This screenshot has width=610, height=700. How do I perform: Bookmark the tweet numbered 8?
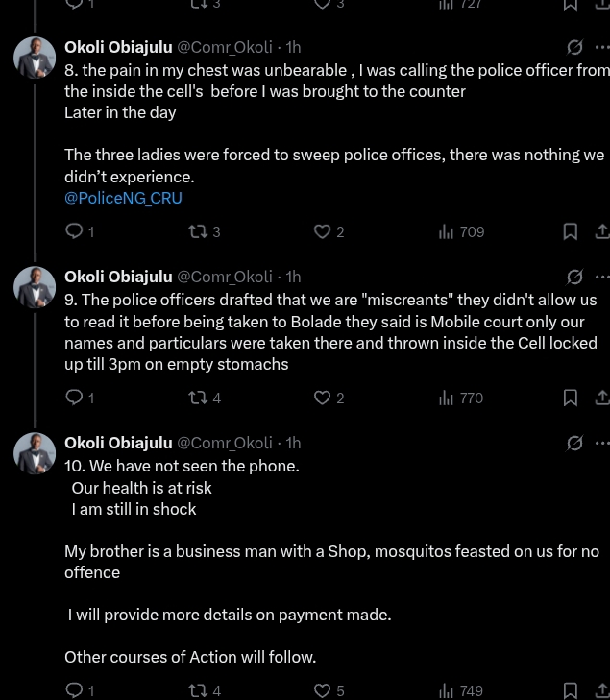pos(570,231)
